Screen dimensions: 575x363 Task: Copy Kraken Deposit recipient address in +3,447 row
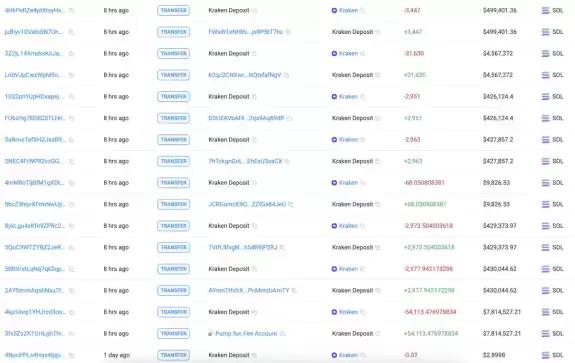click(x=378, y=32)
